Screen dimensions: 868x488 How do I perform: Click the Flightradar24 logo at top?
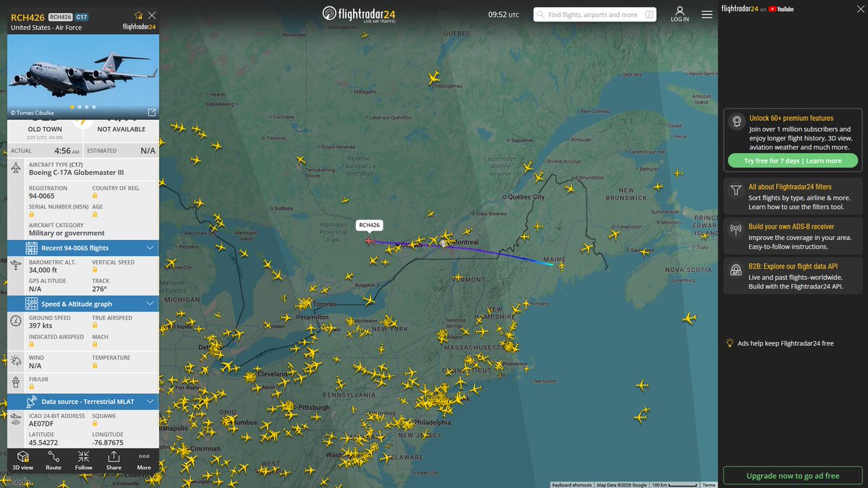point(360,14)
